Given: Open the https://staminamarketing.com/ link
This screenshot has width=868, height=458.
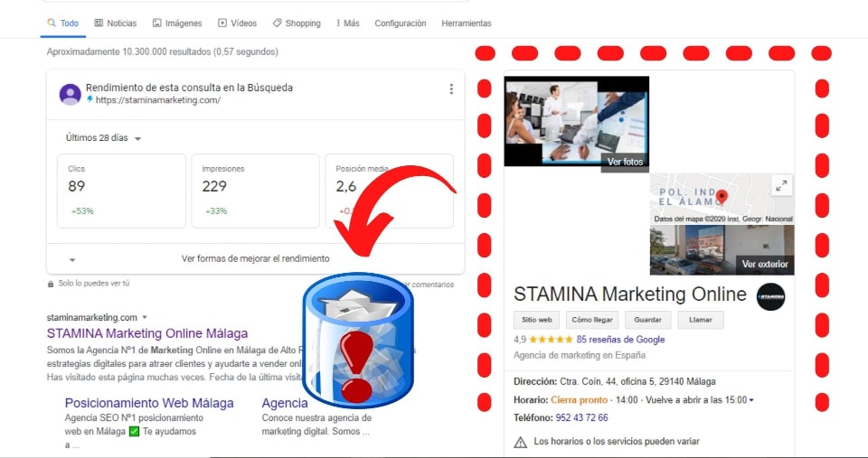Looking at the screenshot, I should [157, 100].
